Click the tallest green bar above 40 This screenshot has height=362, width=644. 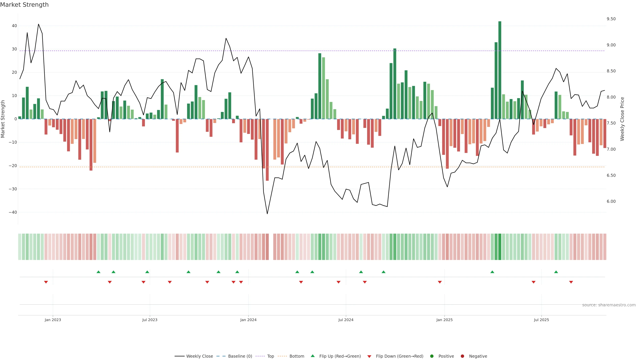pyautogui.click(x=500, y=70)
